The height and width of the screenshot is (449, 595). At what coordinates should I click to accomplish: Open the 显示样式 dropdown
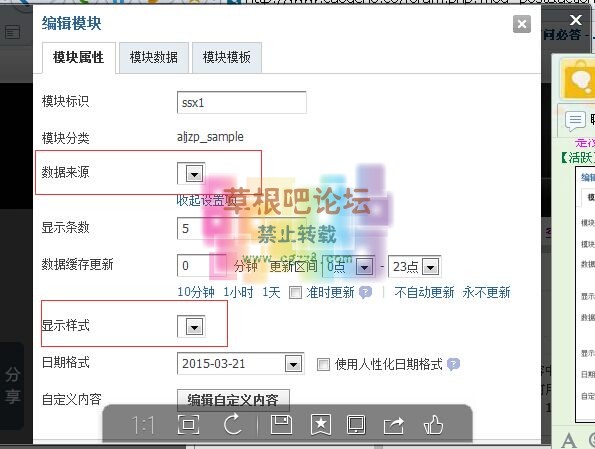(192, 326)
